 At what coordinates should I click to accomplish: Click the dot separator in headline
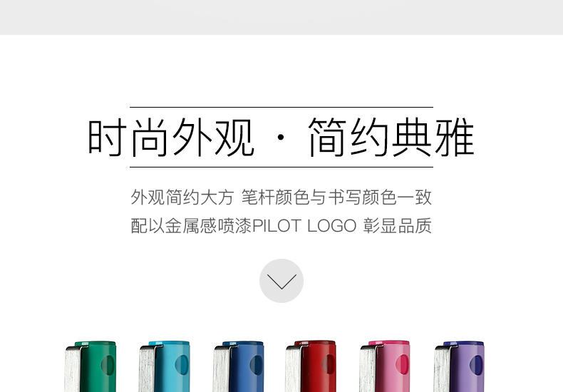(x=281, y=138)
